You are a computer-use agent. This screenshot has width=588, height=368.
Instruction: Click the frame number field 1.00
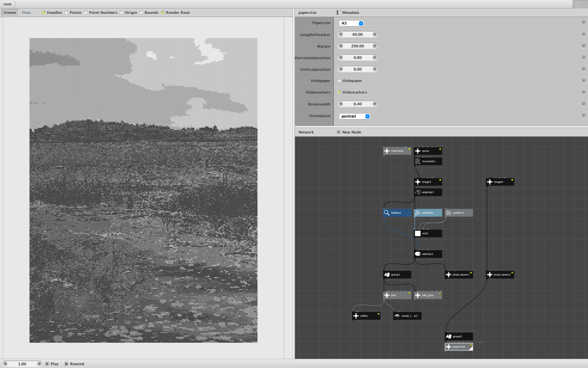point(22,363)
